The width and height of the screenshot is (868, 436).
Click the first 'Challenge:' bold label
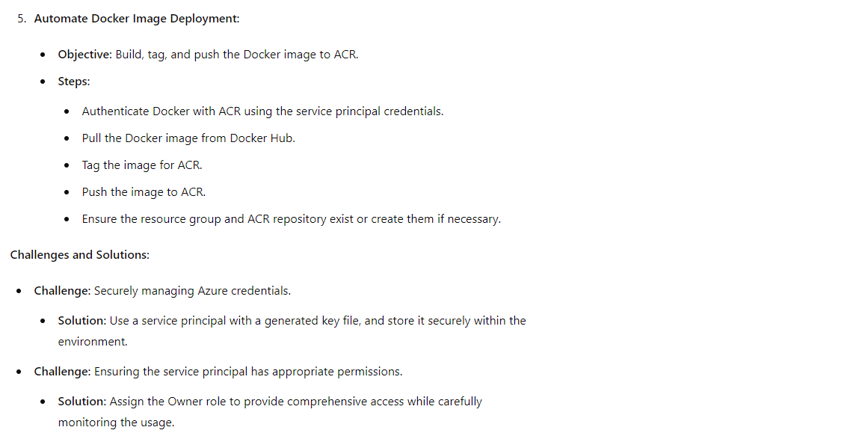coord(62,291)
